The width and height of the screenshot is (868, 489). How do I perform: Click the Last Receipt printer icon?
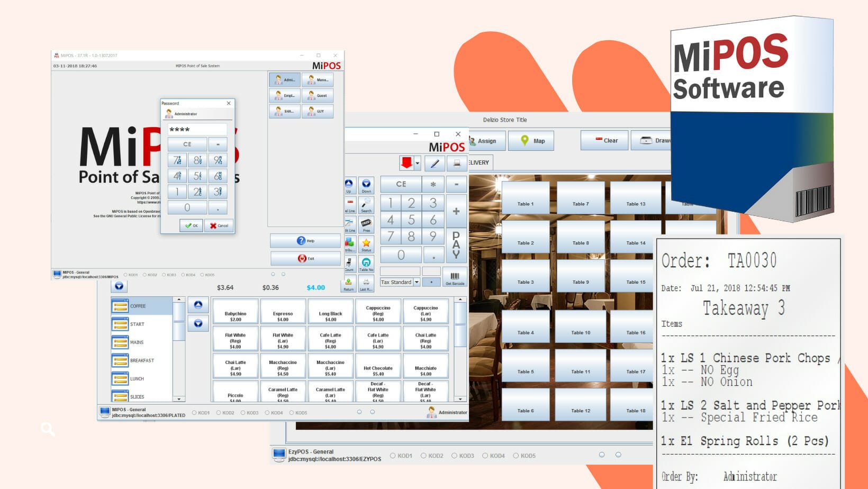pyautogui.click(x=366, y=284)
